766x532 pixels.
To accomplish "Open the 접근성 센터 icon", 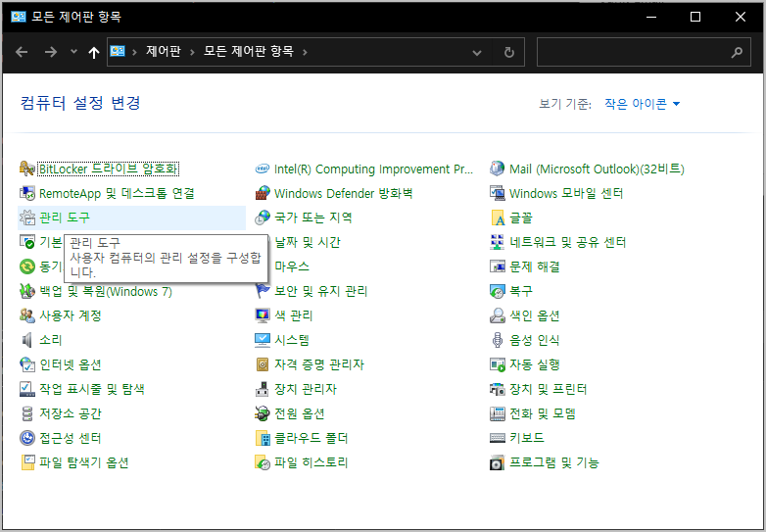I will (x=26, y=438).
